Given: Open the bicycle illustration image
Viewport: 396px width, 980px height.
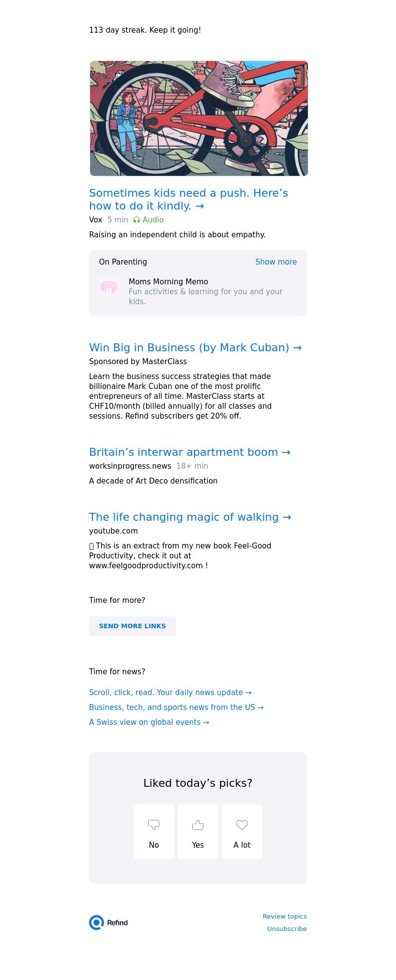Looking at the screenshot, I should [x=198, y=118].
